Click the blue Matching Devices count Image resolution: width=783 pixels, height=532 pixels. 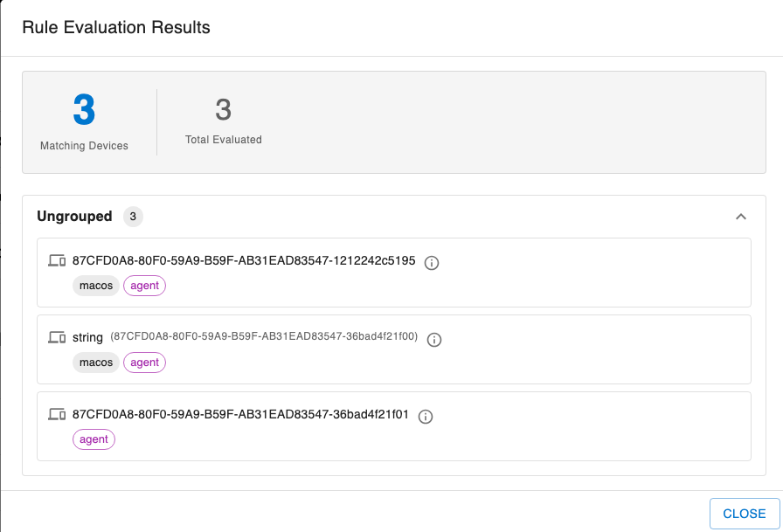[84, 111]
